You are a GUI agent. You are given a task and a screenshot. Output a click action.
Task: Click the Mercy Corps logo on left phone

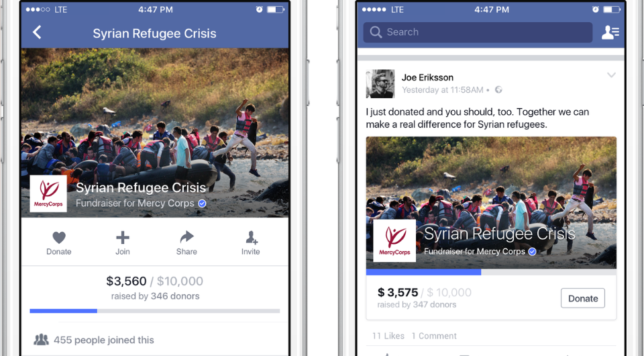point(48,193)
